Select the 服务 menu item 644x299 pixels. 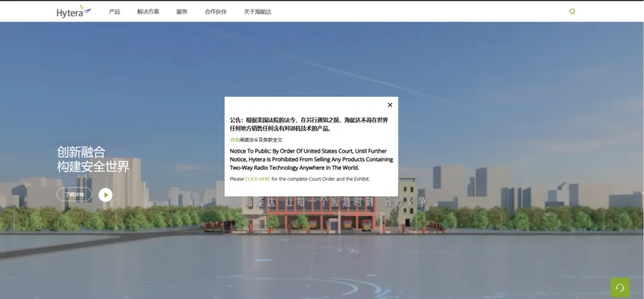(182, 12)
